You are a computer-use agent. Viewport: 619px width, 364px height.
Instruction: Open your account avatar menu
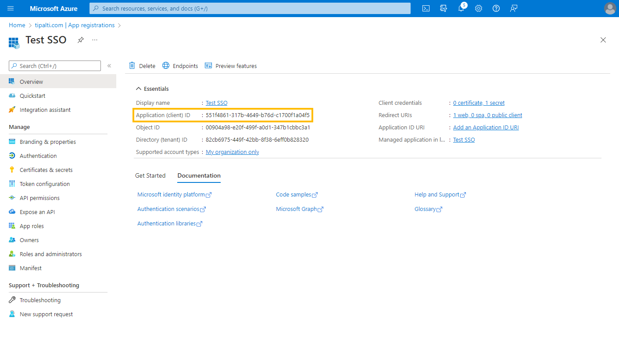(x=610, y=8)
